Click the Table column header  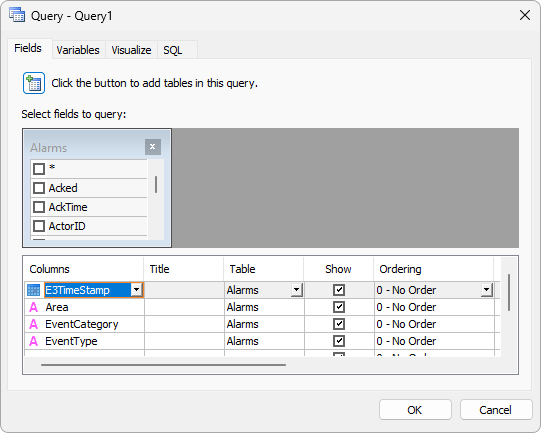pos(264,269)
